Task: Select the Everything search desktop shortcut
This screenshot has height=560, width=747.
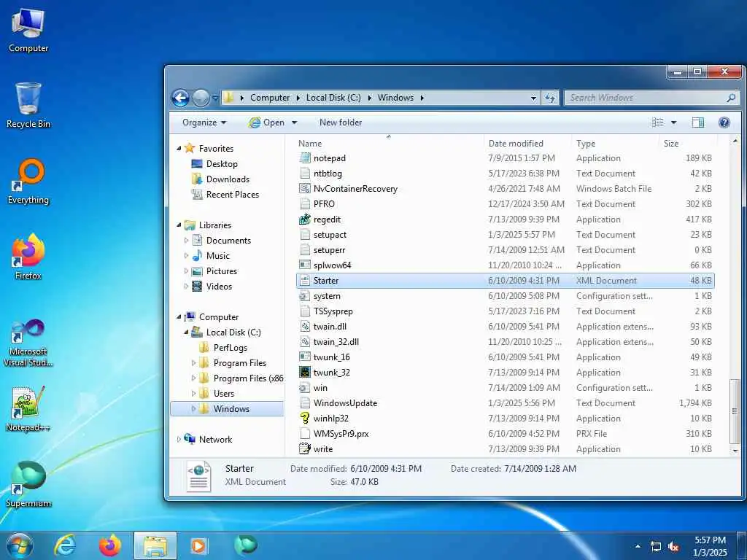Action: [x=28, y=182]
